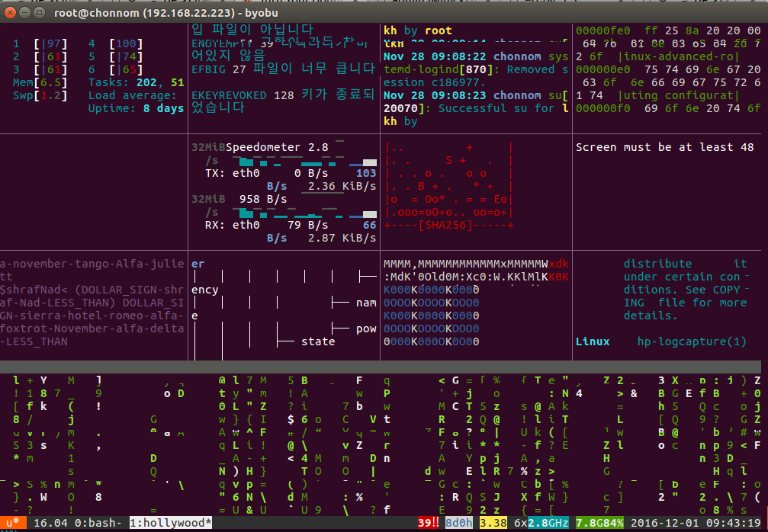The image size is (768, 532).
Task: Click the CPU 1 meter showing 97
Action: click(x=40, y=43)
